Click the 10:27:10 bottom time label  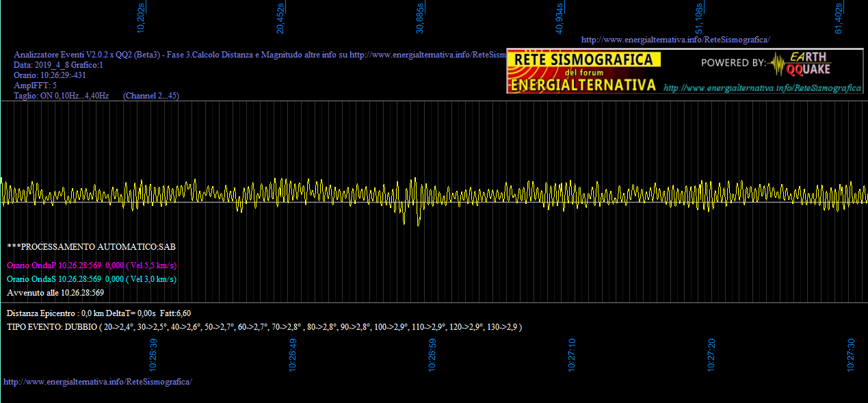[x=572, y=355]
